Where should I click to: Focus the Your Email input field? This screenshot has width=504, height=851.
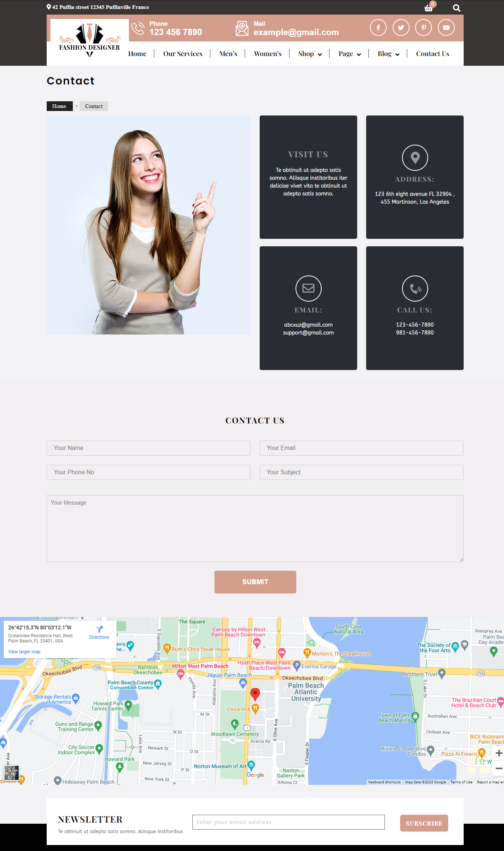click(361, 448)
